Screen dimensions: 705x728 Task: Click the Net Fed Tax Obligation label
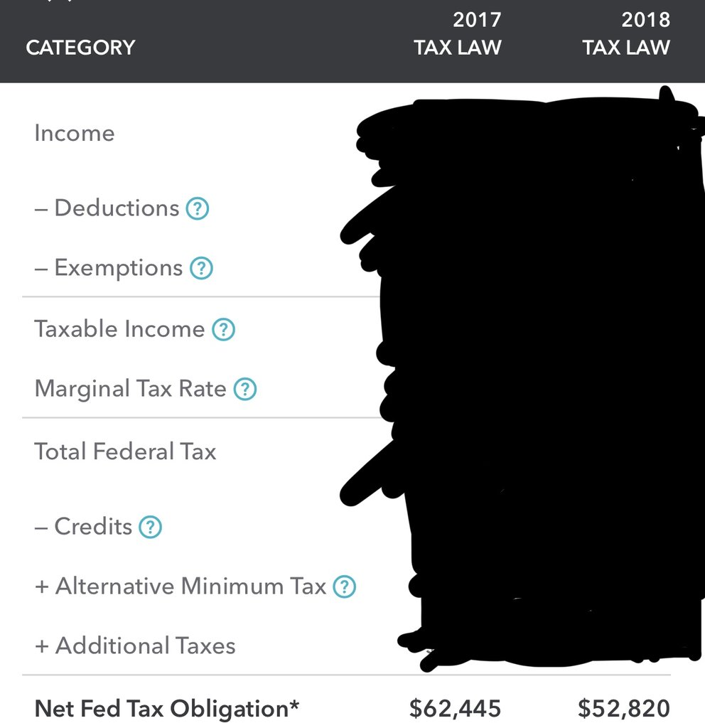pos(167,709)
